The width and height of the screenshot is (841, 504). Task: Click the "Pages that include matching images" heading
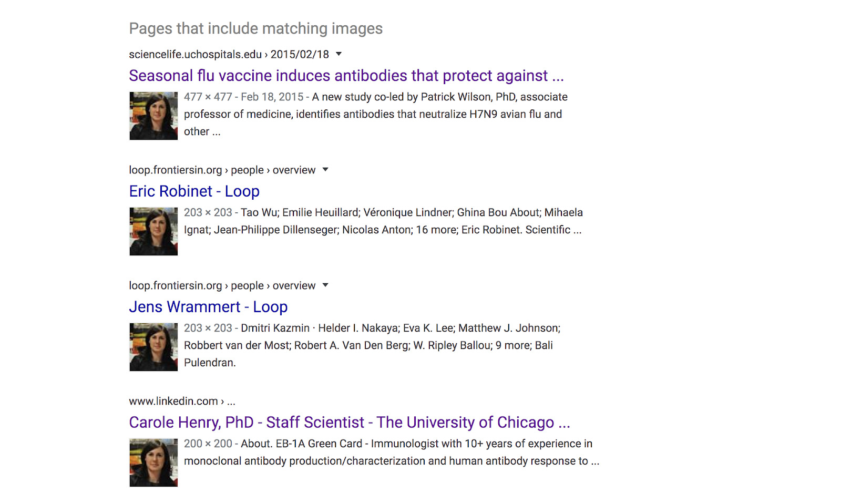pos(255,28)
